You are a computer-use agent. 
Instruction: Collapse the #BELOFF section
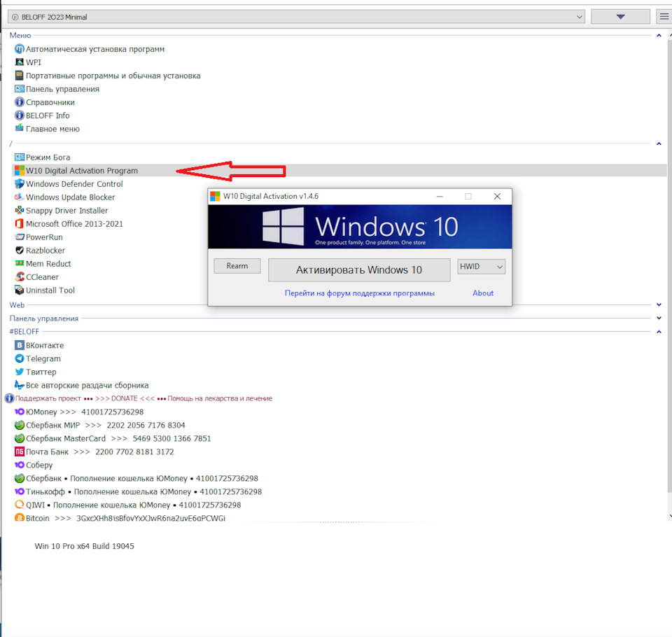coord(659,331)
